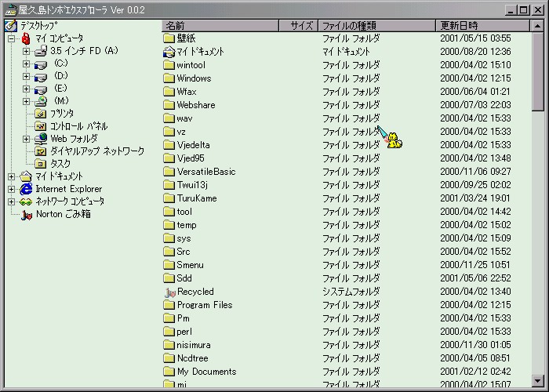Collapse the マイ コンピュータ tree node
The width and height of the screenshot is (549, 392).
[12, 38]
